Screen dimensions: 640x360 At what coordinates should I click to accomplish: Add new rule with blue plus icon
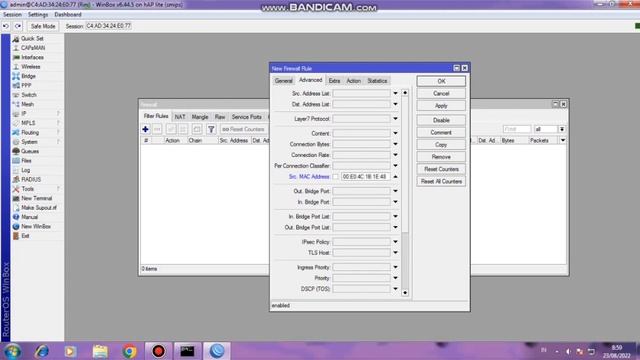(x=145, y=129)
